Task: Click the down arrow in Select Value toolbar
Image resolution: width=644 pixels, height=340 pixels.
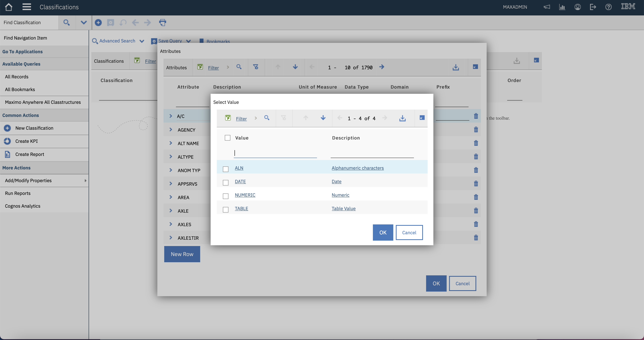Action: [x=323, y=118]
